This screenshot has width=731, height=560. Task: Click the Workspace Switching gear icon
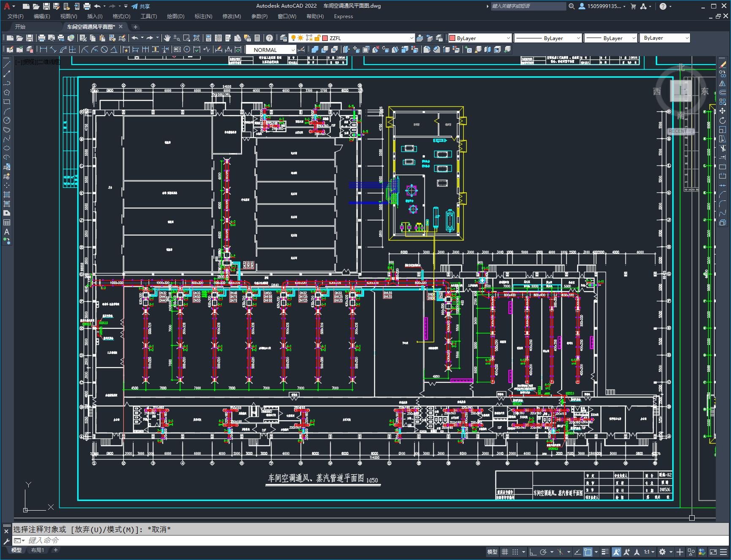[x=662, y=552]
